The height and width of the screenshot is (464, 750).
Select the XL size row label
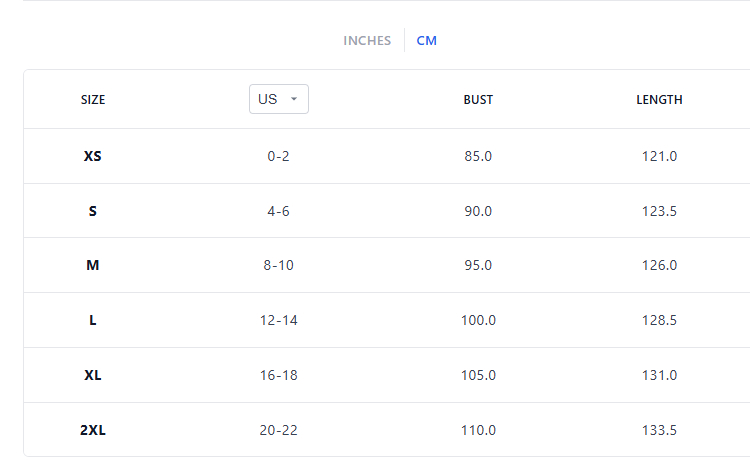point(93,375)
